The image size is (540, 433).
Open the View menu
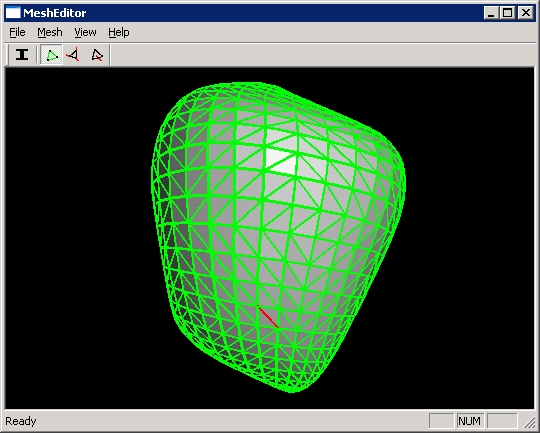85,32
